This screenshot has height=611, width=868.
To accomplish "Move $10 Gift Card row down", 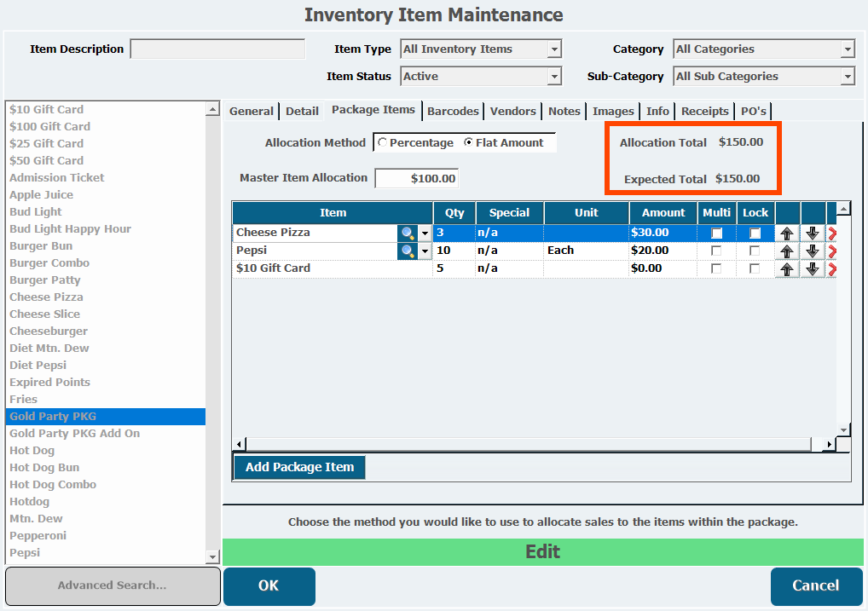I will point(813,268).
